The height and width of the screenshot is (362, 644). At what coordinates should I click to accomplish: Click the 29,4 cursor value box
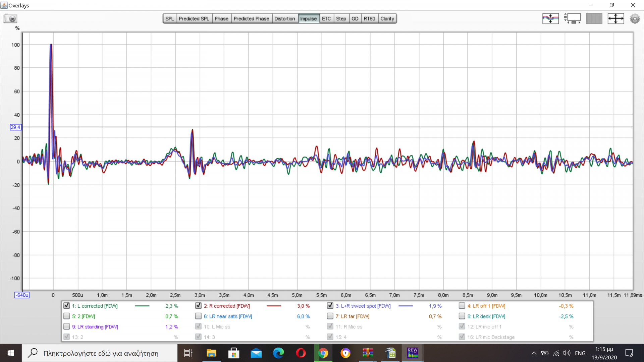point(16,127)
